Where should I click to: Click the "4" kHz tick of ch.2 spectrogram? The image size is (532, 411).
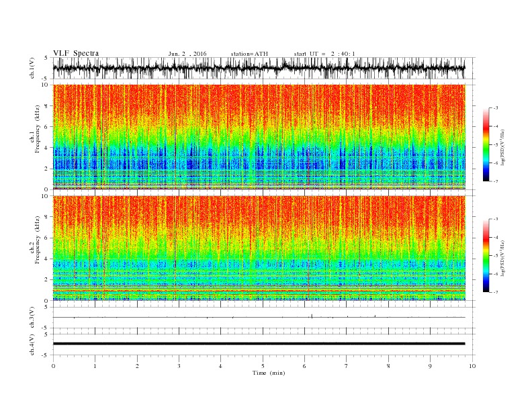coord(46,259)
